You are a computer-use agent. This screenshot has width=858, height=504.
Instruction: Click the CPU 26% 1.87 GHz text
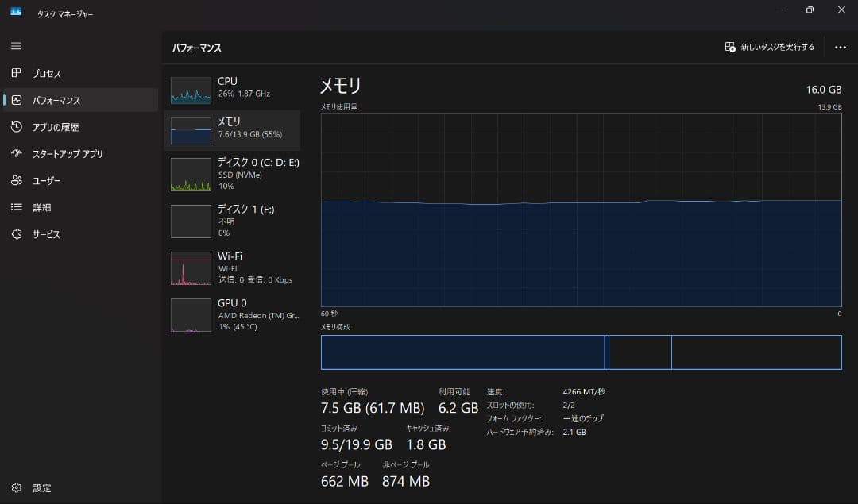coord(244,94)
